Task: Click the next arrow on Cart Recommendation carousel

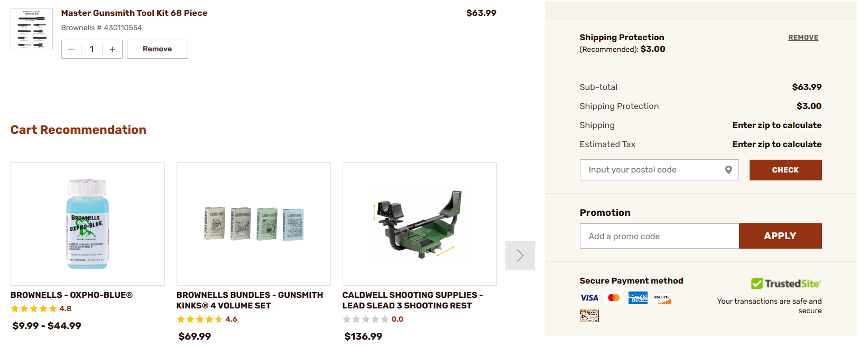Action: (x=520, y=255)
